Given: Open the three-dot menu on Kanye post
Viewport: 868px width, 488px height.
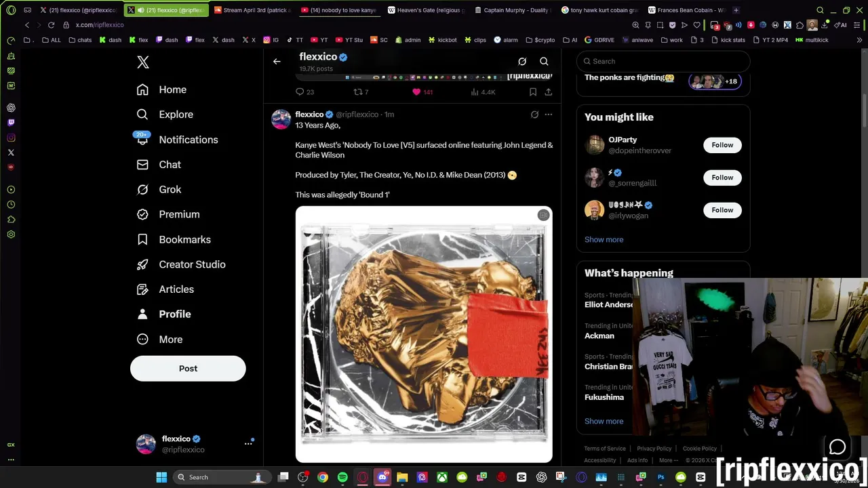Looking at the screenshot, I should 548,115.
